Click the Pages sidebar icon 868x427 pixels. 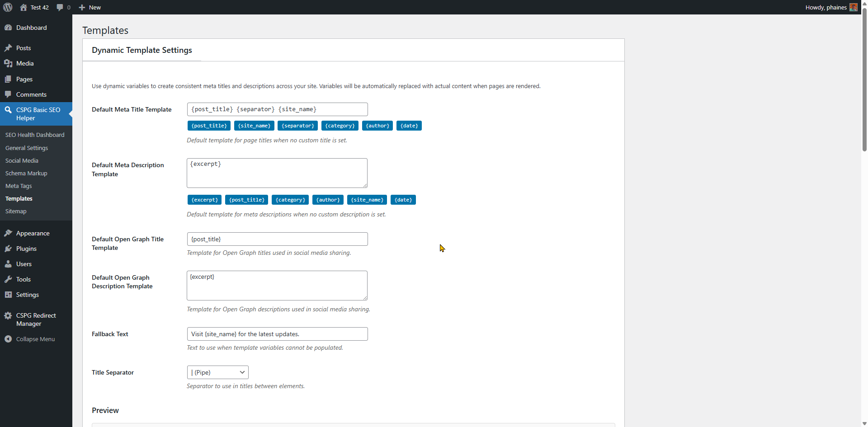tap(8, 79)
